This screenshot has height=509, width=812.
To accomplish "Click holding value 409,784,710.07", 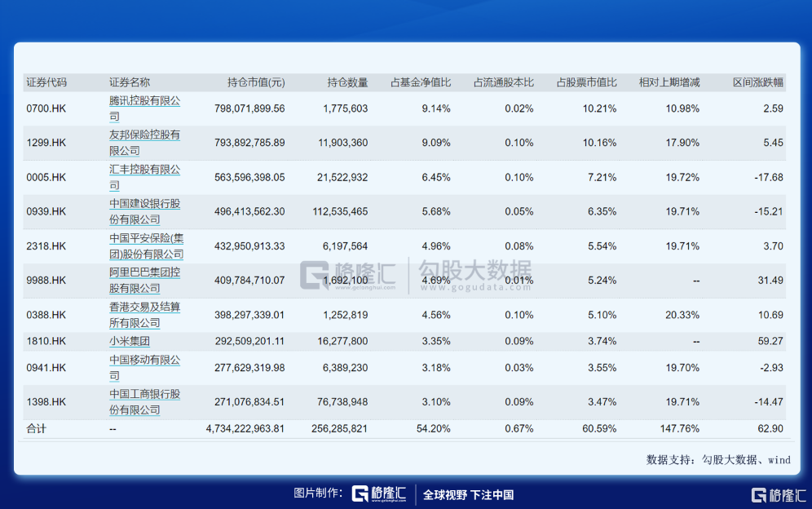I will (249, 280).
